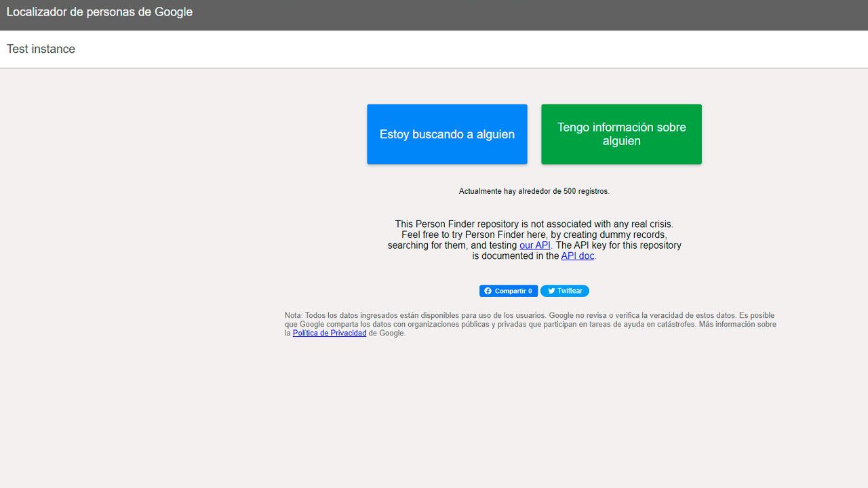Click the Facebook share count "0"
This screenshot has width=868, height=488.
[x=530, y=291]
